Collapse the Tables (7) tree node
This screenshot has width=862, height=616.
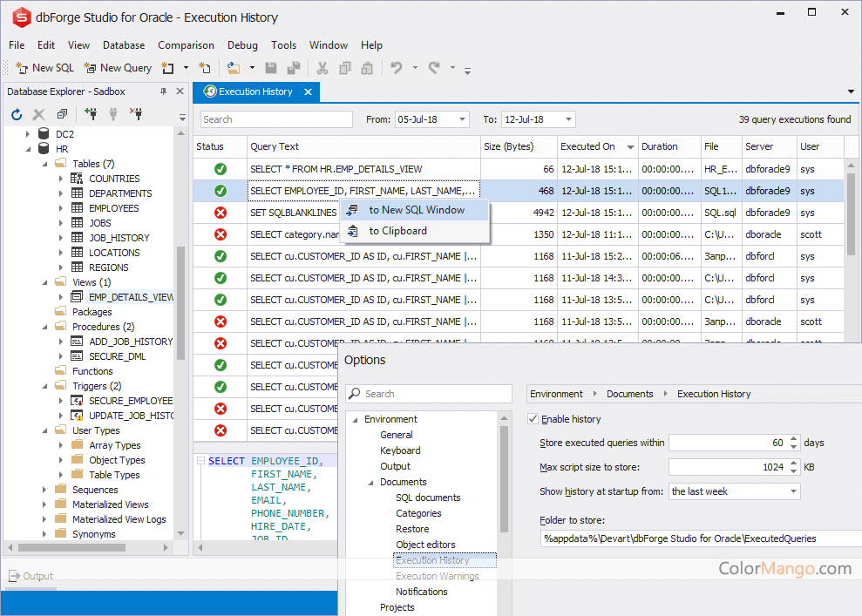click(x=44, y=164)
